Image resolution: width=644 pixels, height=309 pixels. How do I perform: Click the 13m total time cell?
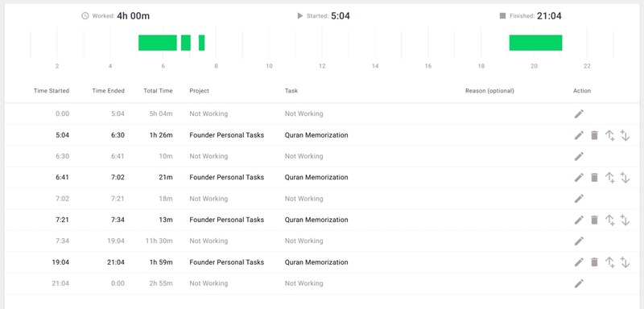point(166,220)
